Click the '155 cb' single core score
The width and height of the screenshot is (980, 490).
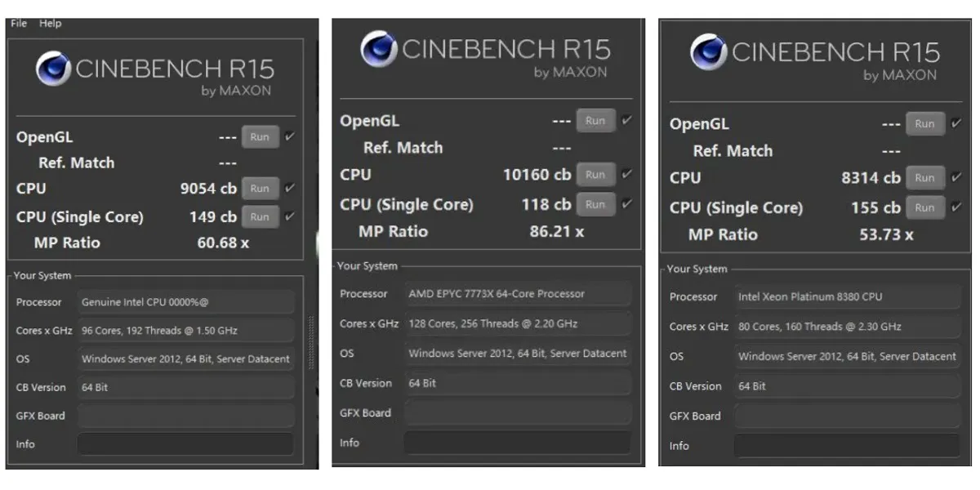[876, 207]
